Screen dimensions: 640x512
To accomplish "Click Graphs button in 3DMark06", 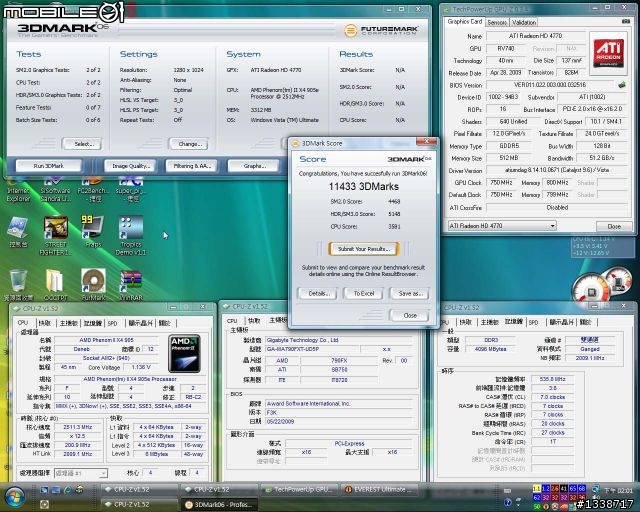I will coord(254,166).
